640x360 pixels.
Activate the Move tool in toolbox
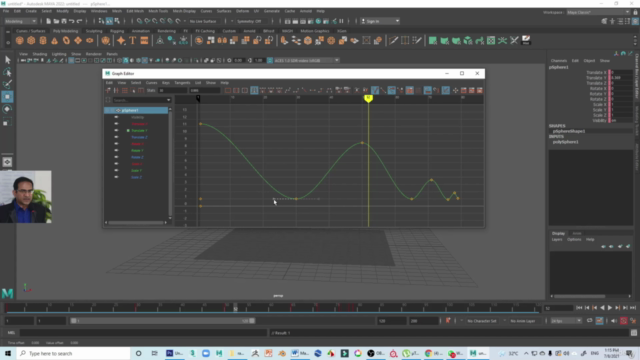point(7,97)
